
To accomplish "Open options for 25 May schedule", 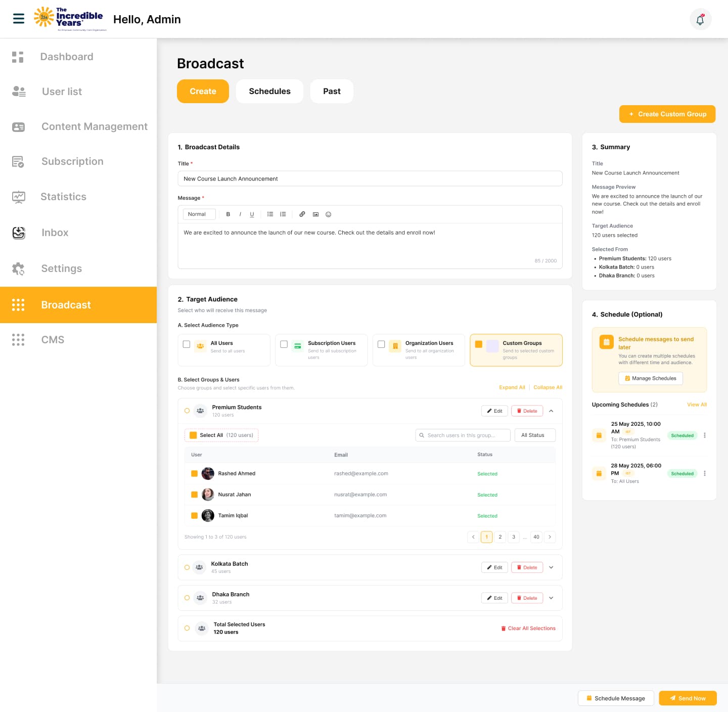I will tap(704, 435).
